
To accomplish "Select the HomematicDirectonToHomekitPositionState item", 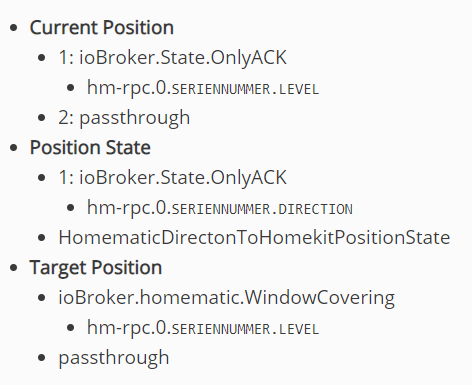I will pyautogui.click(x=254, y=237).
